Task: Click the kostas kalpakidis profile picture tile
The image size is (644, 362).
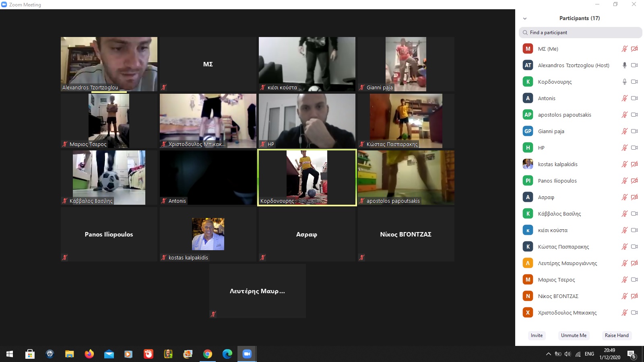Action: [x=208, y=234]
